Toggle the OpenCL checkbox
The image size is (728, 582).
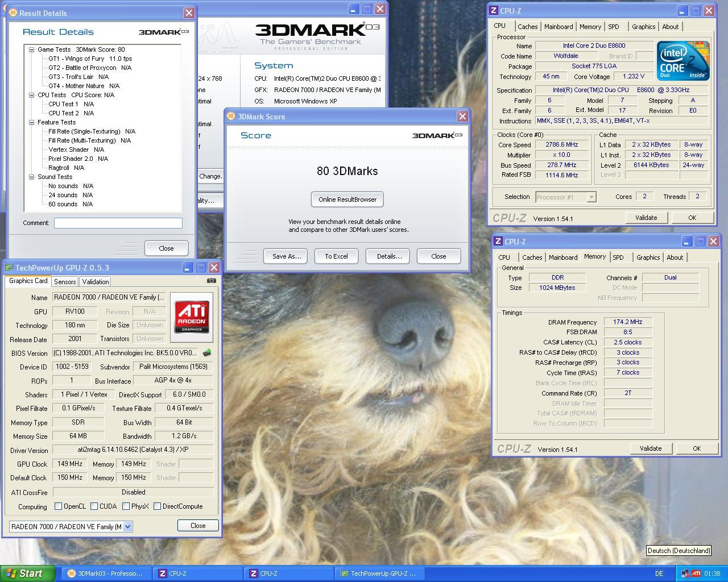pos(58,506)
